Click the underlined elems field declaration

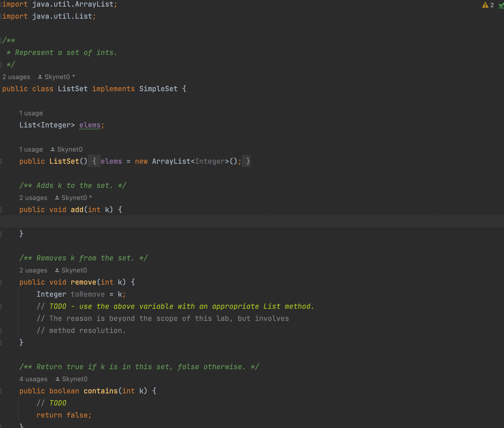90,125
